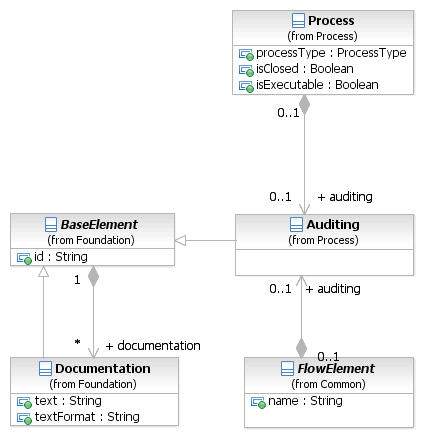Click the Documentation class icon
428x440 pixels.
[45, 369]
